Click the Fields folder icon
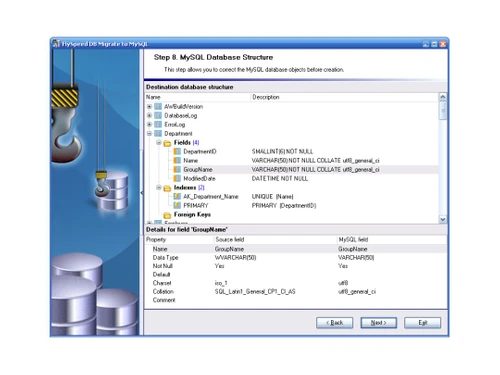Screen dimensions: 500x375 (167, 143)
